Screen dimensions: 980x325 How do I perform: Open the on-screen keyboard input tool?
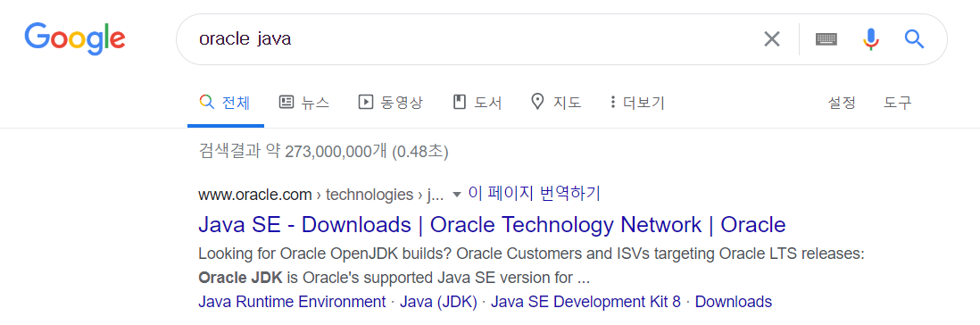pyautogui.click(x=826, y=39)
